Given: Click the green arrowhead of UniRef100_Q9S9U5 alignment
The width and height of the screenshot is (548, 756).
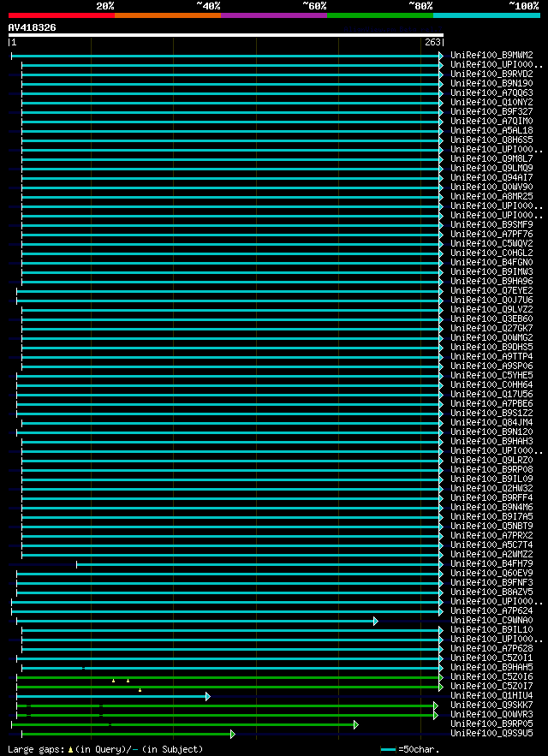Looking at the screenshot, I should 233,734.
